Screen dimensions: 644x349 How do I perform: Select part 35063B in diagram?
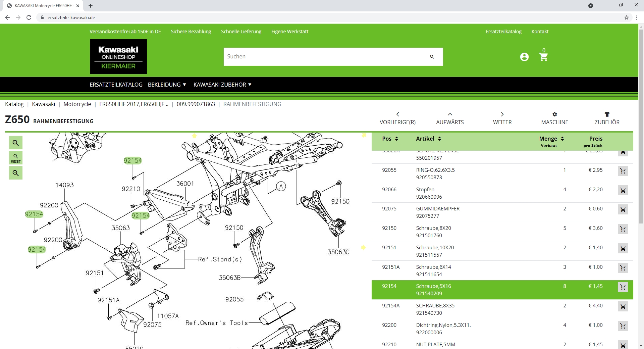[x=230, y=278]
